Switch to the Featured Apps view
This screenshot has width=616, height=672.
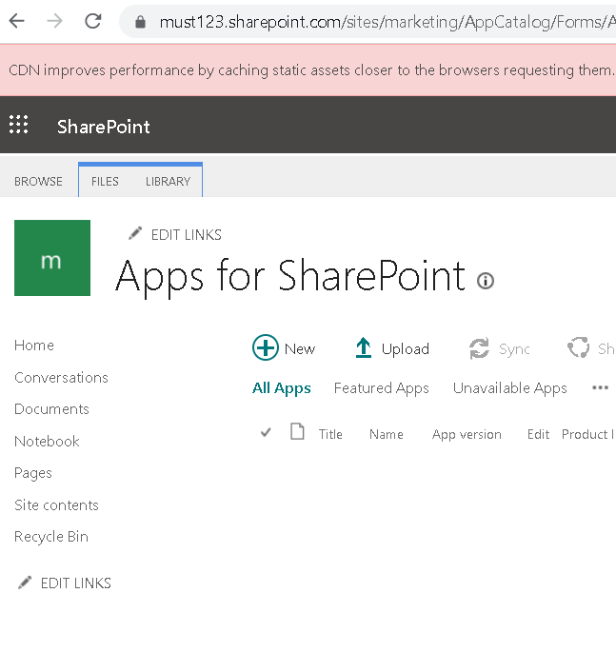coord(382,387)
